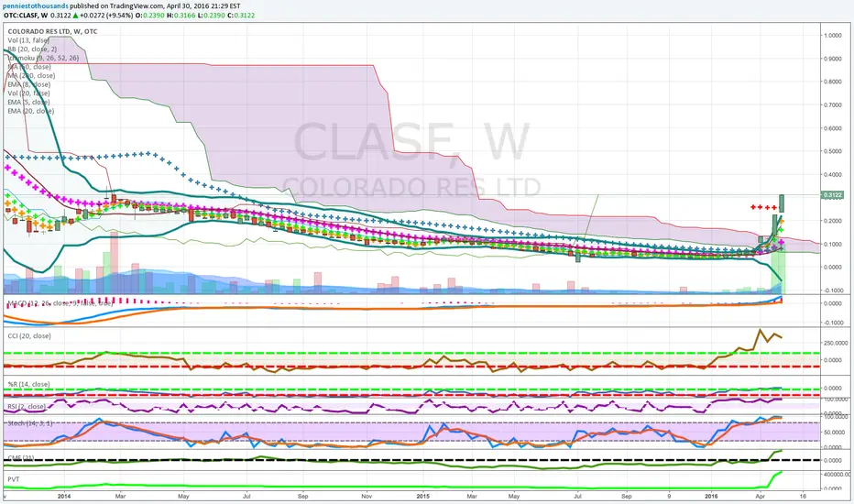The height and width of the screenshot is (504, 854).
Task: Click the current price tag 0.3122
Action: pyautogui.click(x=832, y=195)
